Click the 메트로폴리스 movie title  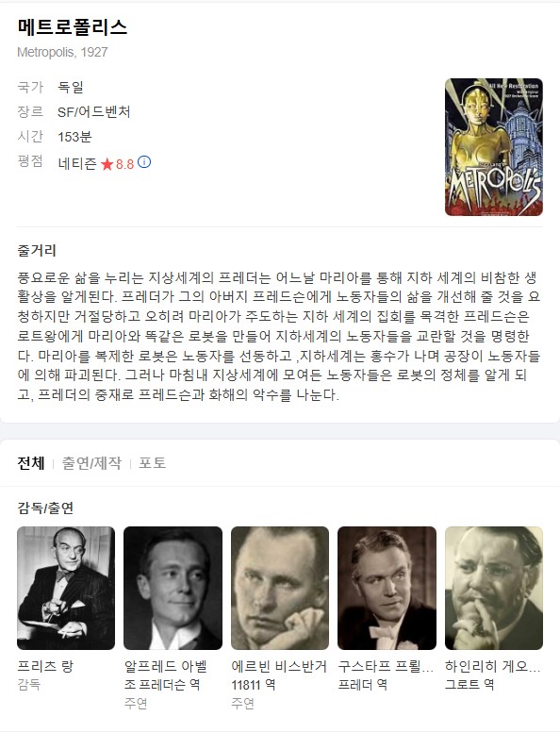(x=73, y=27)
